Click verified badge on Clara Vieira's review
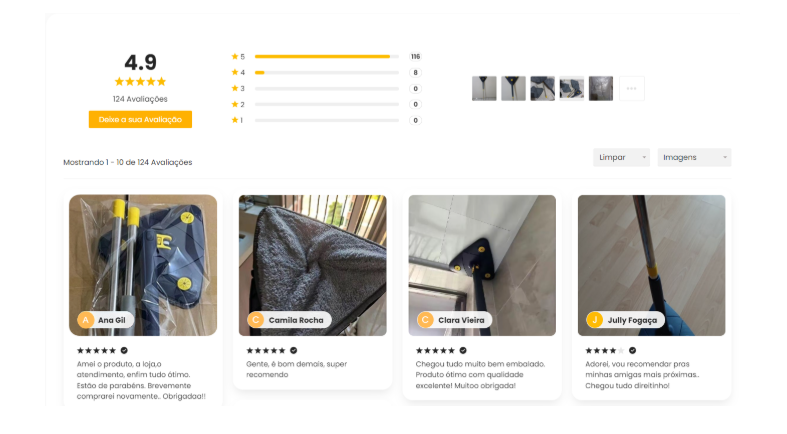787x434 pixels. [463, 351]
